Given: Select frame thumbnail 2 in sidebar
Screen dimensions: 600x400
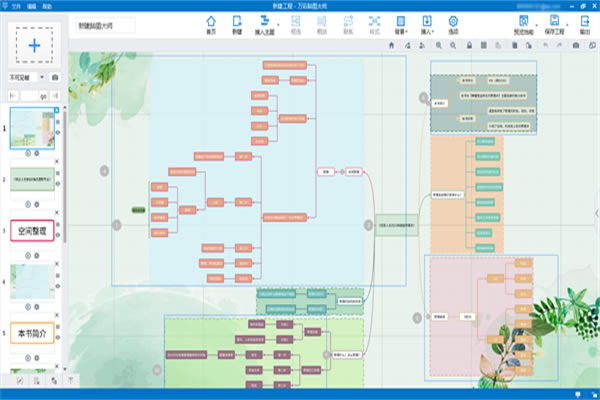Looking at the screenshot, I should click(32, 179).
